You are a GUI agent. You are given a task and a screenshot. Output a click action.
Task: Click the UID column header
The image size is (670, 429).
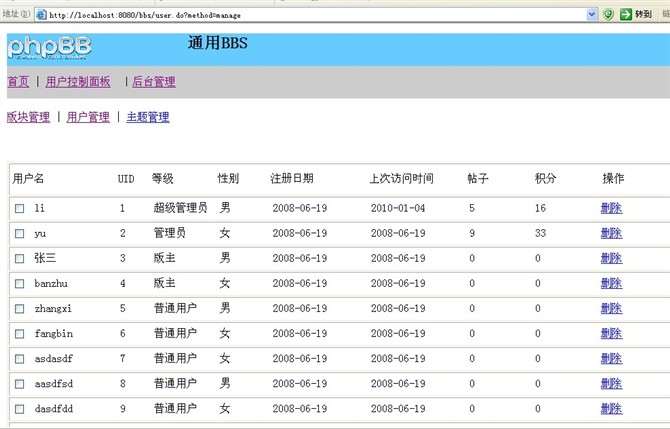pyautogui.click(x=126, y=179)
